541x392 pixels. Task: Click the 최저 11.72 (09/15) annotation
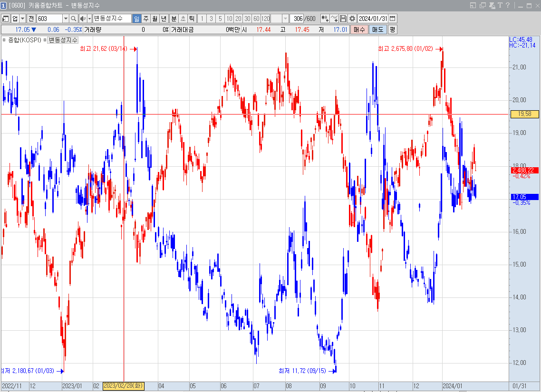click(302, 371)
